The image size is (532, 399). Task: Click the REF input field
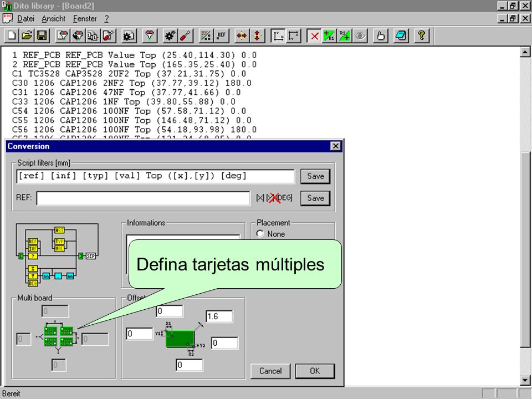pos(143,198)
